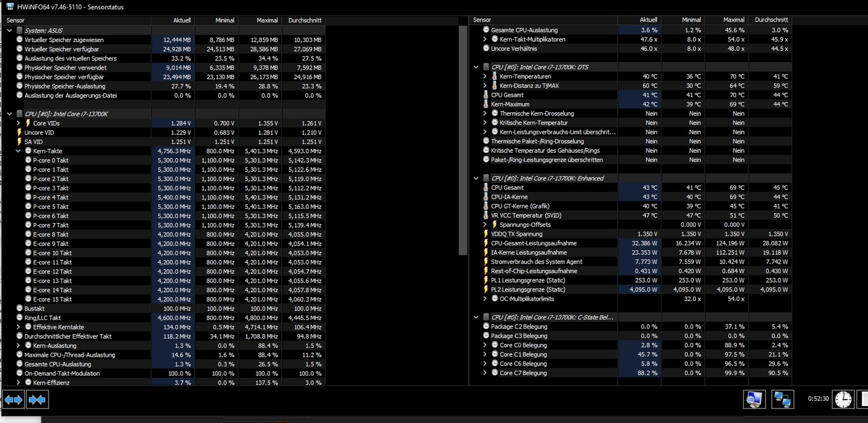
Task: Collapse the System: ASUS sensor group
Action: (x=9, y=31)
